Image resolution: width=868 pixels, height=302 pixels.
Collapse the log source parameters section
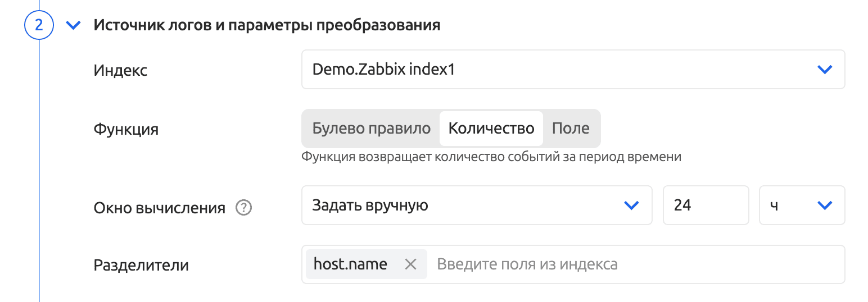74,26
